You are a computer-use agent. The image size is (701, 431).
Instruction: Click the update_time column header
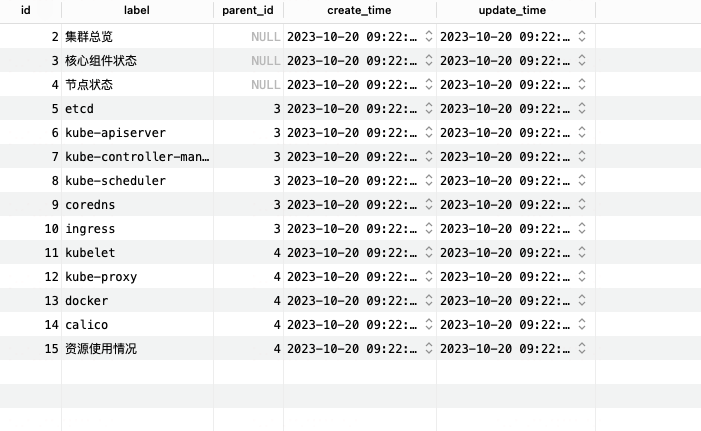tap(512, 10)
